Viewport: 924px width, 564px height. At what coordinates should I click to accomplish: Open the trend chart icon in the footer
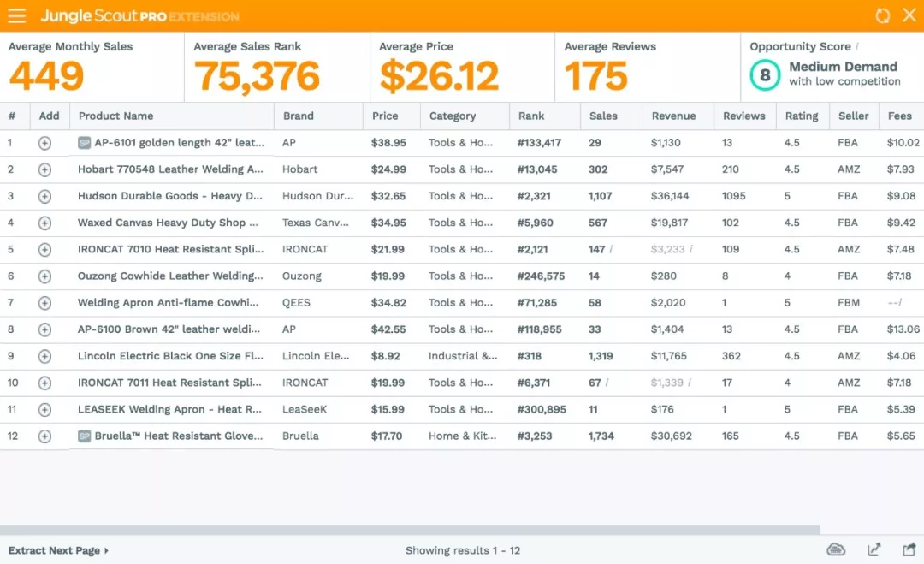tap(874, 550)
